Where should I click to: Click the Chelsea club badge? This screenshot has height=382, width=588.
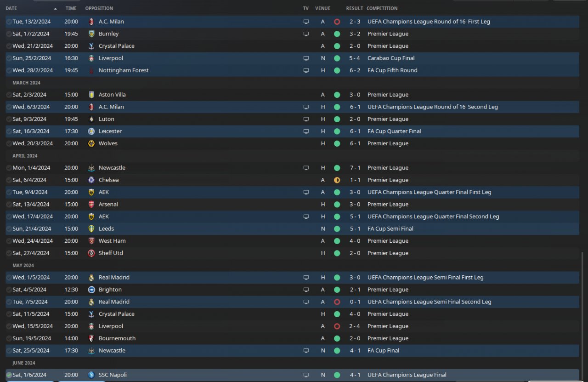[x=91, y=180]
